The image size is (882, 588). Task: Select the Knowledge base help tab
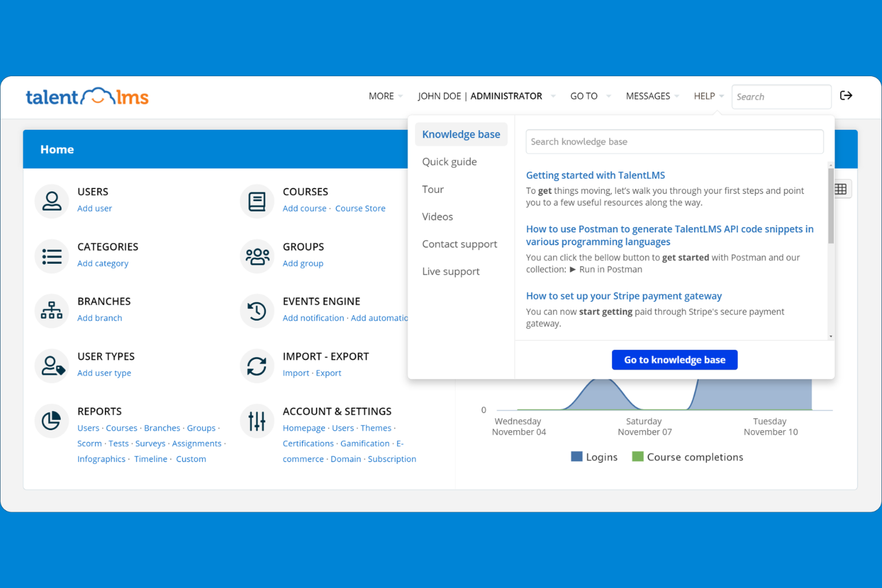[x=461, y=134]
